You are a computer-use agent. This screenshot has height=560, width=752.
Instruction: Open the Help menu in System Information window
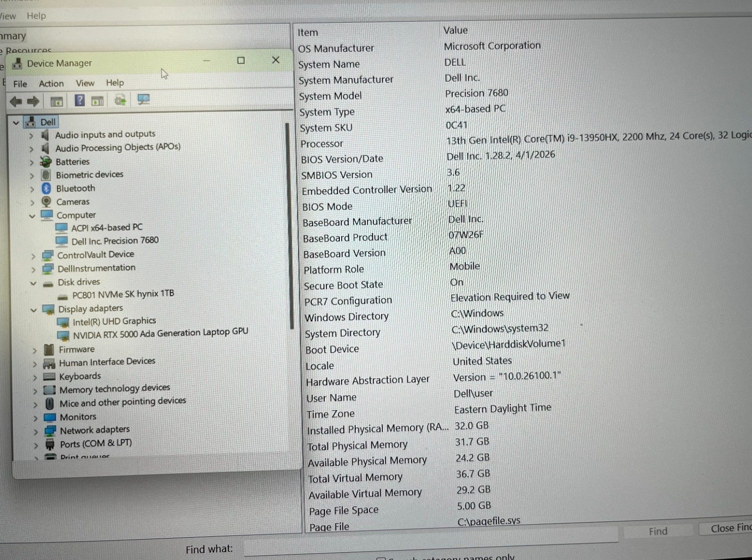click(36, 16)
